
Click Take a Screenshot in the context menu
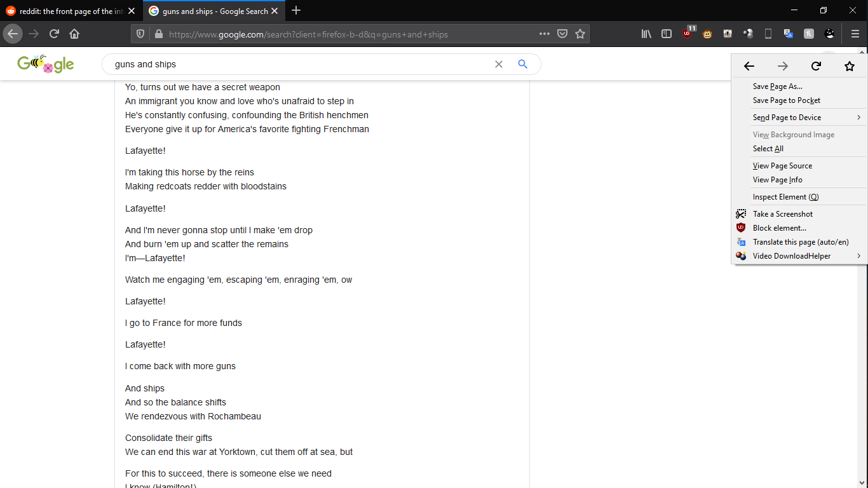click(x=782, y=214)
